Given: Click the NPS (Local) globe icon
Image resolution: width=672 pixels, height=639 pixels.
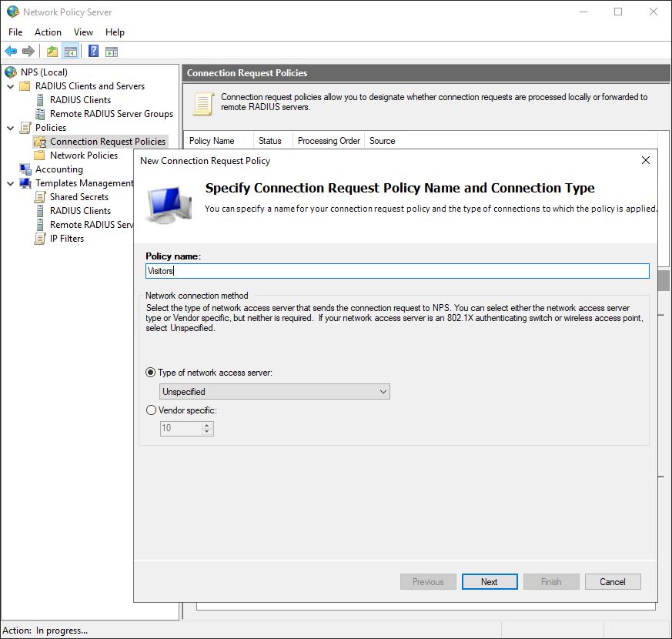Looking at the screenshot, I should pos(11,72).
